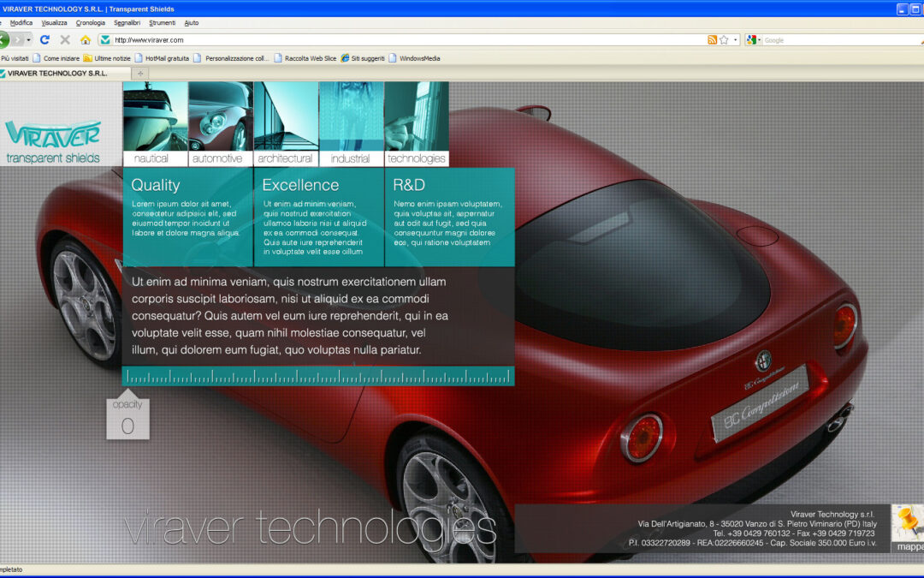Click the 'Ut enim ad minima veniam' paragraph

click(290, 315)
